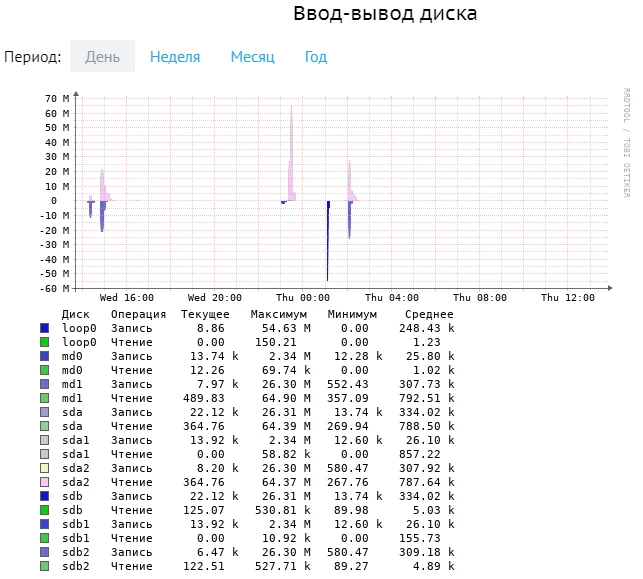Click the sdb2 write average '309.18 k'
This screenshot has height=579, width=643.
click(426, 552)
